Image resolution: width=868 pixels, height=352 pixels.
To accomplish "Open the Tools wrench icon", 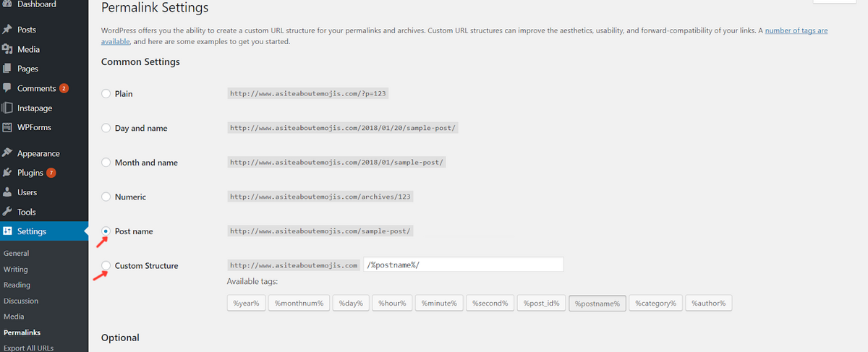I will point(7,212).
